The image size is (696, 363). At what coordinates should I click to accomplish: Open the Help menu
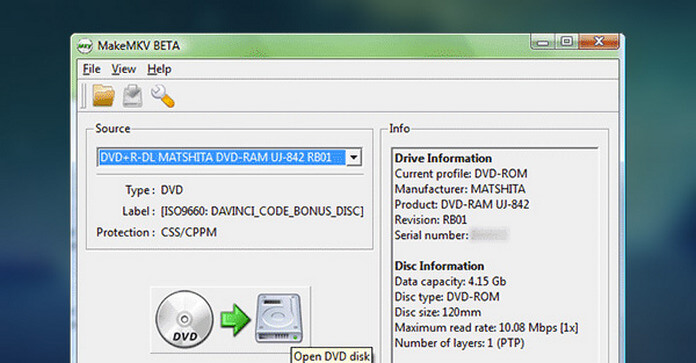pyautogui.click(x=159, y=69)
